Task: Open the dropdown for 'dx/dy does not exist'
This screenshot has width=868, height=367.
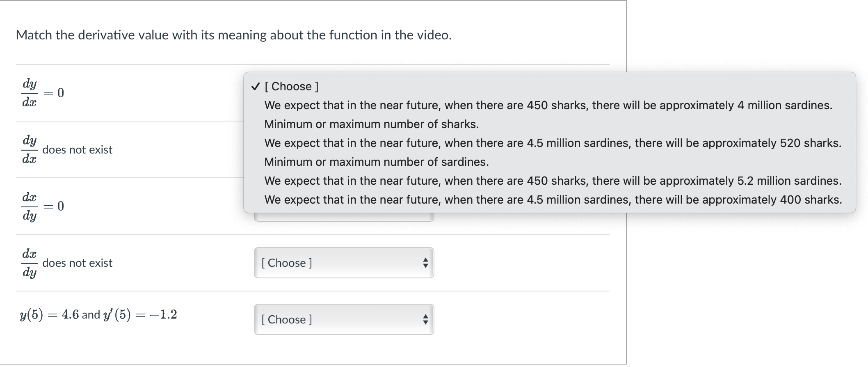Action: click(345, 263)
